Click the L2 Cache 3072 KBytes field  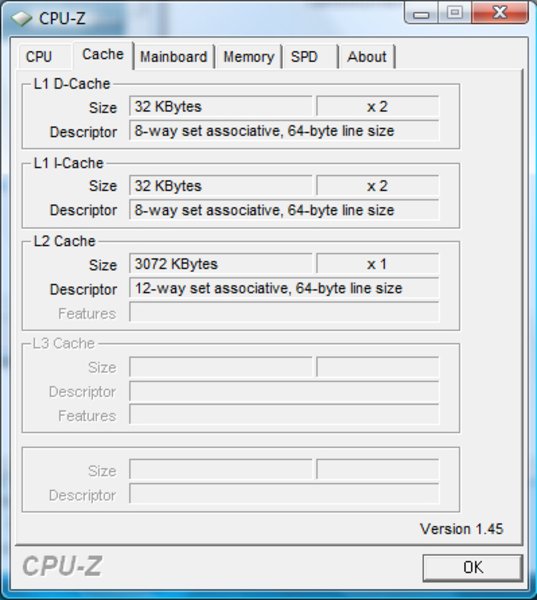[x=221, y=264]
